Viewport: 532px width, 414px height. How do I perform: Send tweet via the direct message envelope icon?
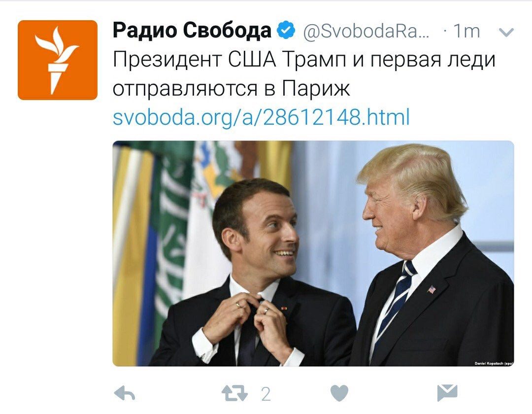(447, 393)
